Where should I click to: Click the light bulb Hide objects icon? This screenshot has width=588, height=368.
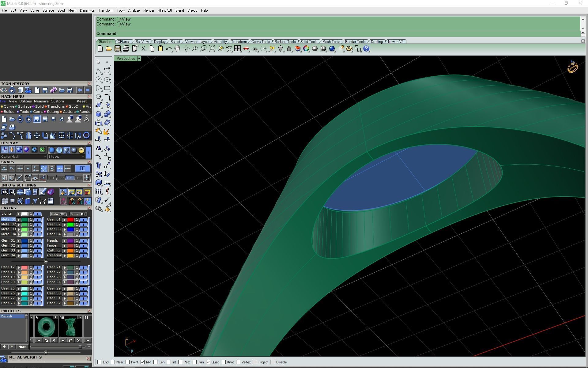pos(281,48)
